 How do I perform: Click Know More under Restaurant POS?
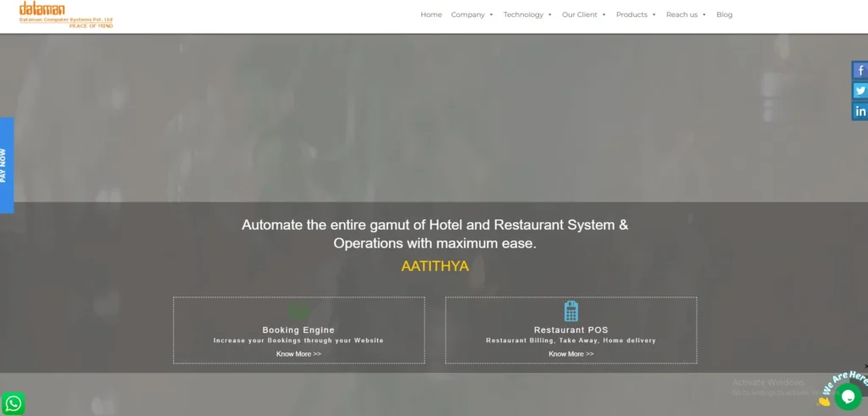point(570,354)
